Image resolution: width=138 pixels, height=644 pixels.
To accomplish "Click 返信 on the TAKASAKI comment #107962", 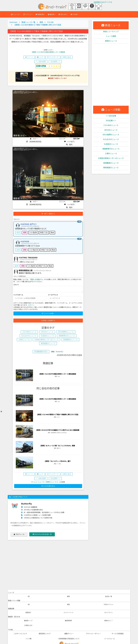I will pyautogui.click(x=16, y=266).
